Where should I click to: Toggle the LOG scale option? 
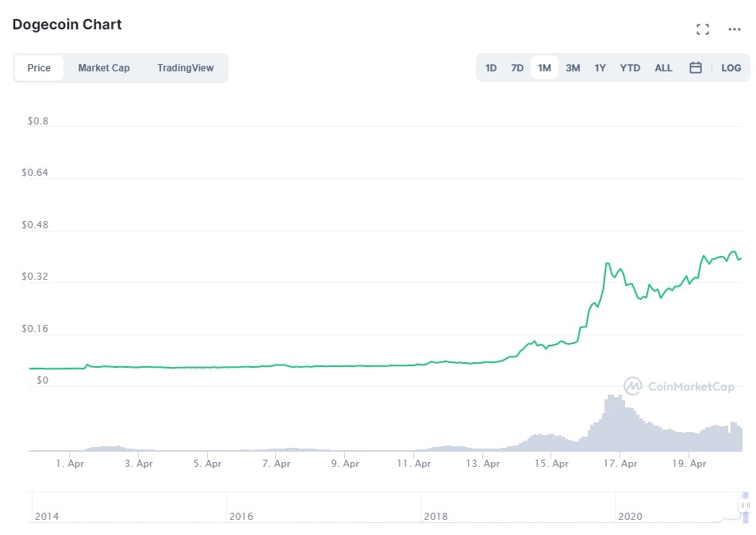click(x=731, y=68)
